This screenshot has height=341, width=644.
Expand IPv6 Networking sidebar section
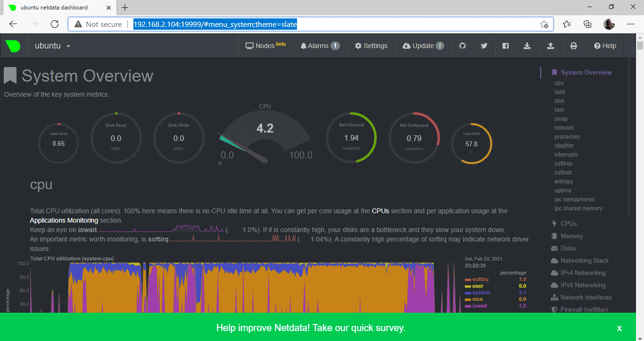578,285
